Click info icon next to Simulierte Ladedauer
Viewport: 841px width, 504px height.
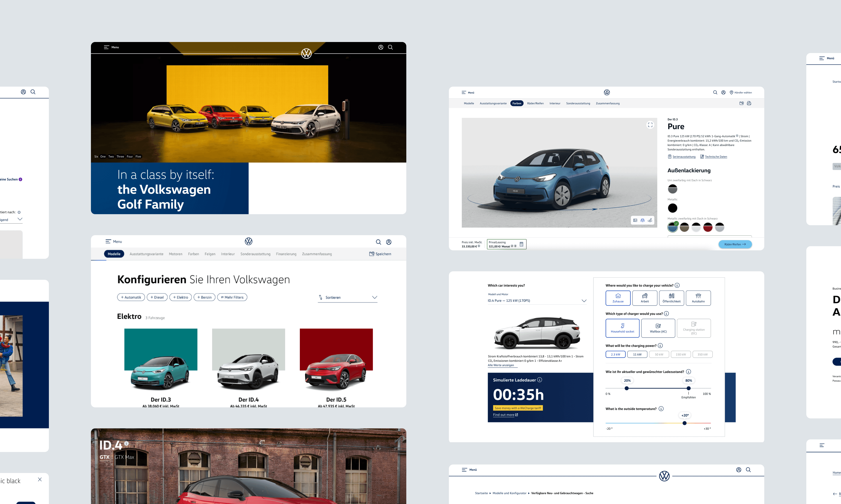[x=540, y=380]
